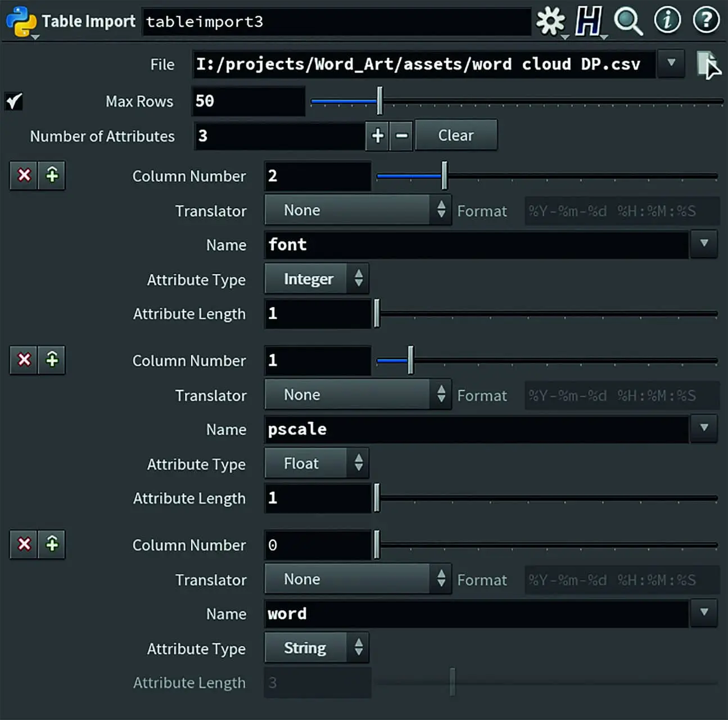Change Attribute Type from Integer
Viewport: 728px width, 720px height.
[316, 279]
